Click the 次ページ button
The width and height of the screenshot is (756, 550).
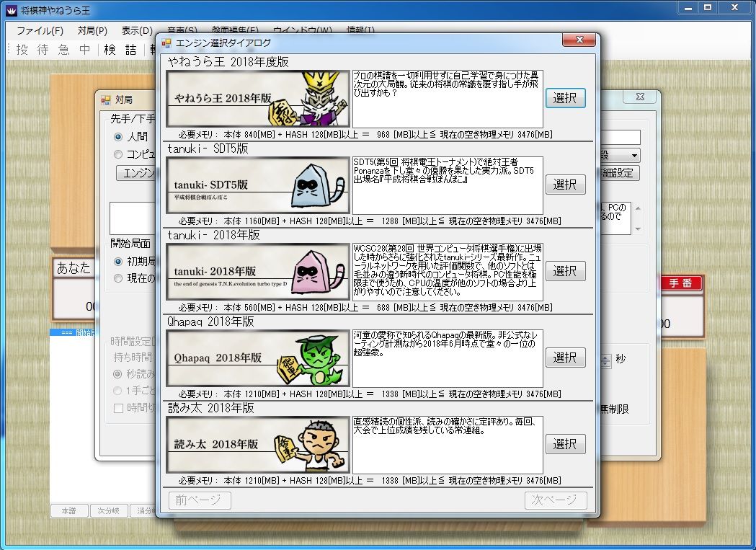pyautogui.click(x=556, y=500)
